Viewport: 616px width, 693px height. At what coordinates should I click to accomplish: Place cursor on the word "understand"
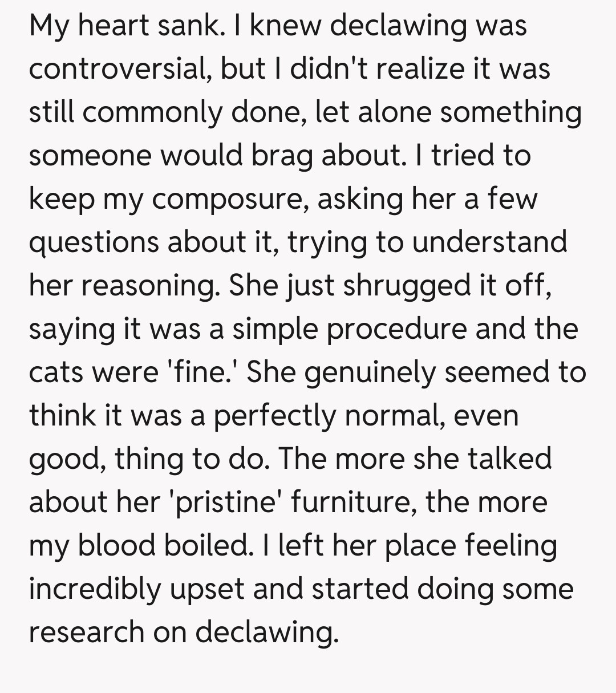[489, 242]
